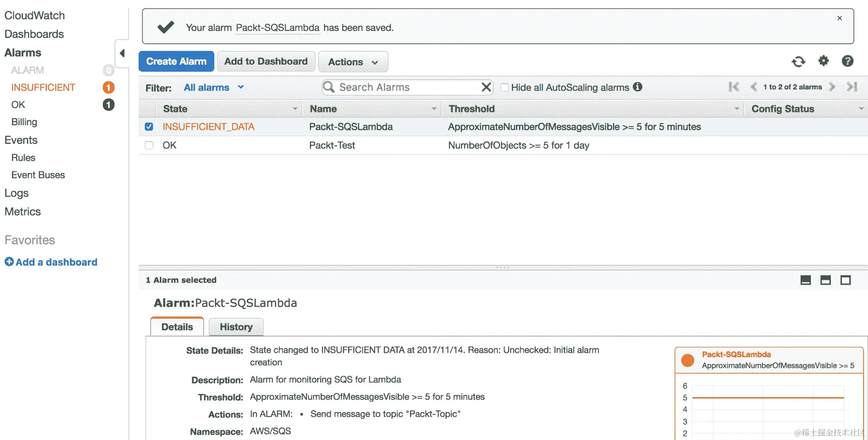Click the '1 to 2 of 2 alarms' text
Image resolution: width=868 pixels, height=440 pixels.
pyautogui.click(x=792, y=87)
